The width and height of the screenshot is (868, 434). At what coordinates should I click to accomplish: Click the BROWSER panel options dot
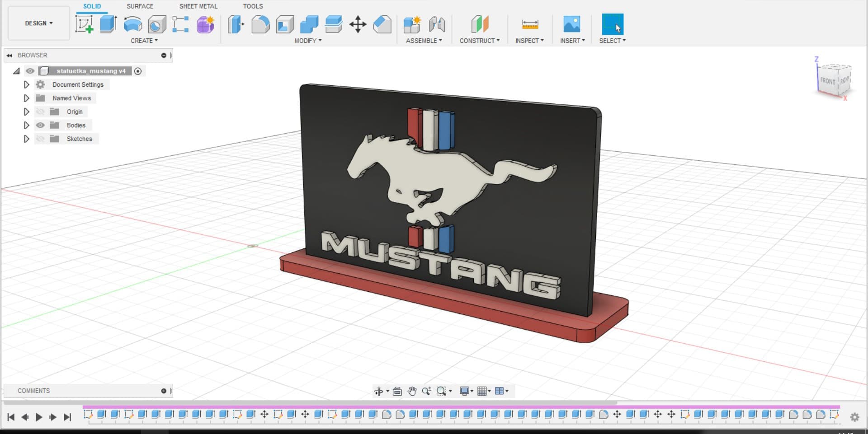[164, 55]
